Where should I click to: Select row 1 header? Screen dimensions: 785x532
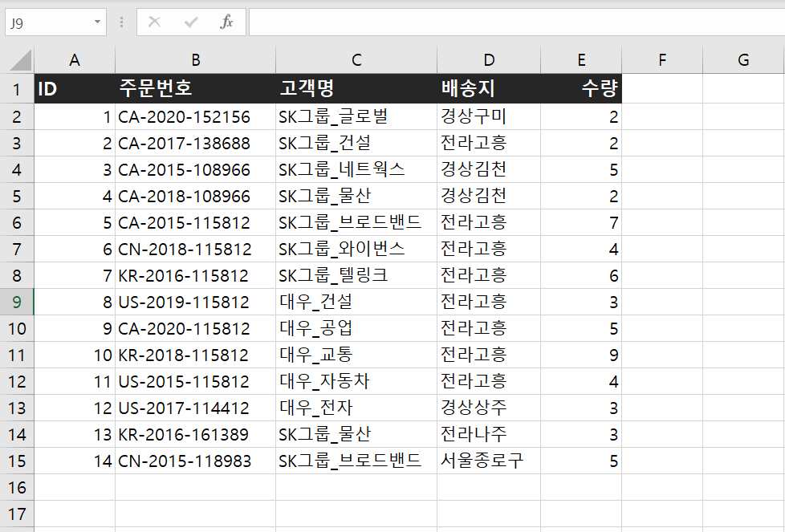17,89
